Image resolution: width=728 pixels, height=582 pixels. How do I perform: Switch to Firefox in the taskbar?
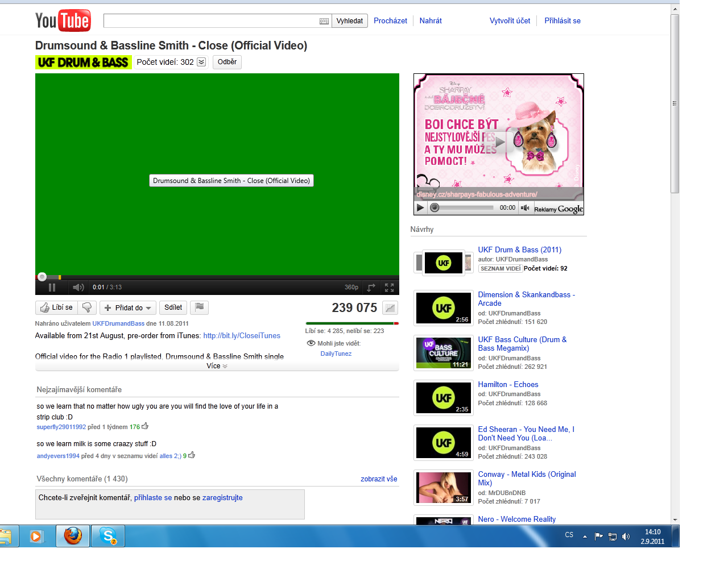pyautogui.click(x=73, y=536)
